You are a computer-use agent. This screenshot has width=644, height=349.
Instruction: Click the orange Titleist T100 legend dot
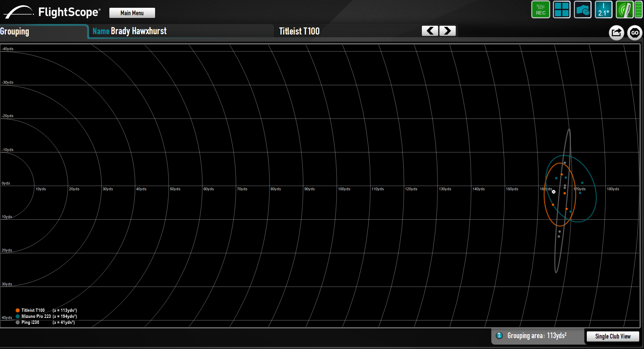tap(18, 310)
